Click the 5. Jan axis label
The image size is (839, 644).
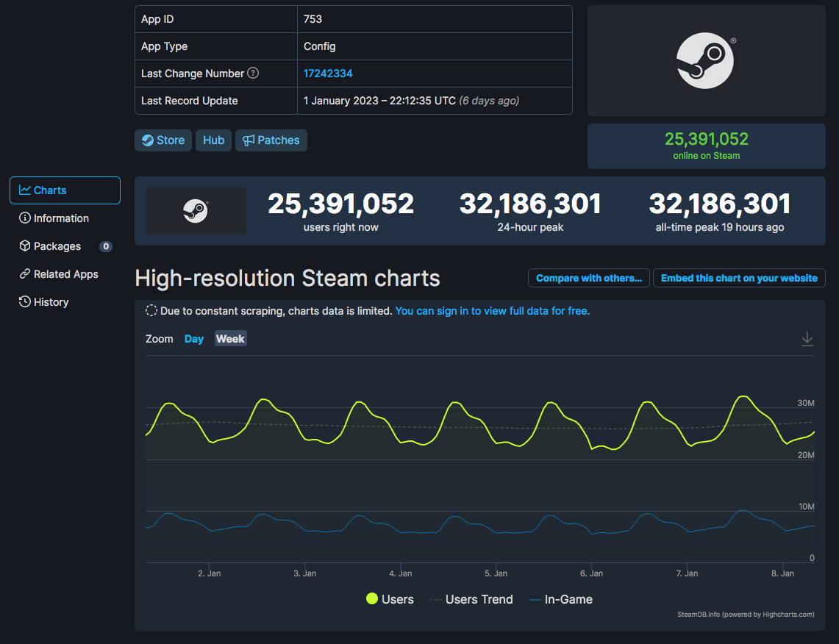pos(496,573)
